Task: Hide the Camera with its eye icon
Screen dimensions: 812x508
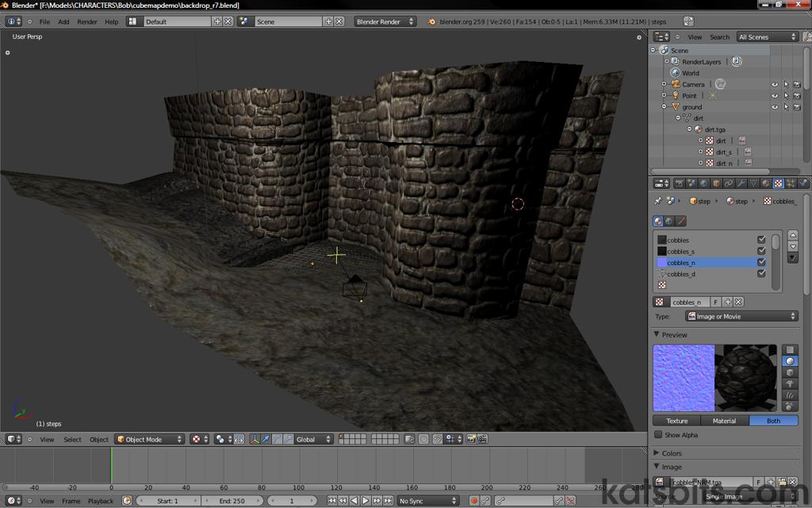Action: coord(775,84)
